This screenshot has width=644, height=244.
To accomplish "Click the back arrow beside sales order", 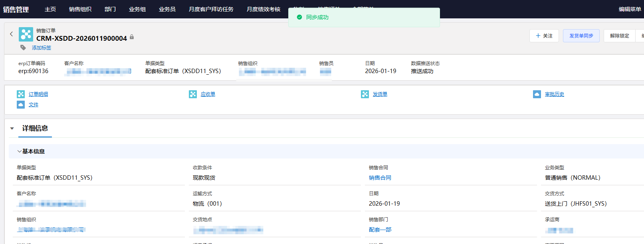I will pos(11,34).
